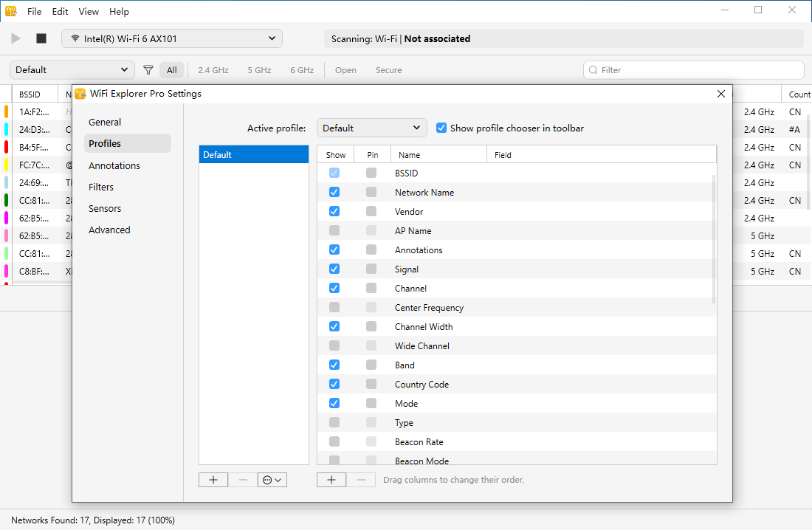Viewport: 812px width, 530px height.
Task: Show only Secure networks
Action: pyautogui.click(x=388, y=70)
